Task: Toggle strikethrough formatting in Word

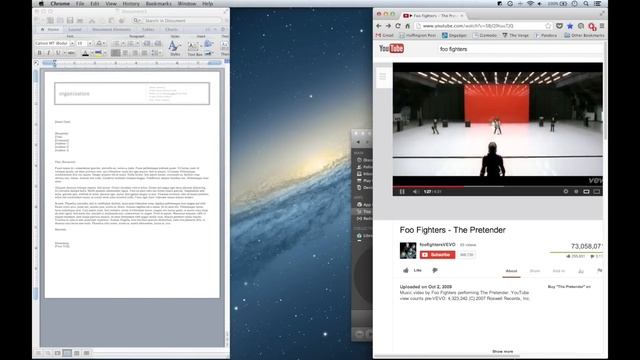Action: tap(71, 53)
